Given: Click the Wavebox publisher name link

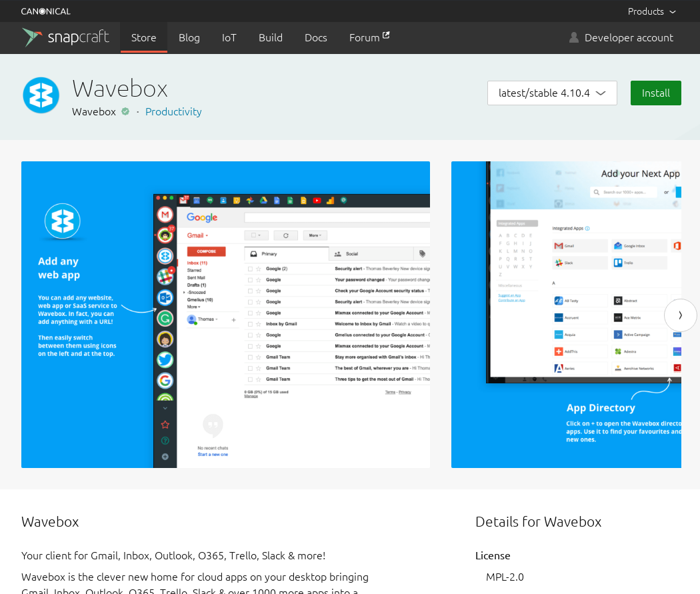Looking at the screenshot, I should click(93, 111).
